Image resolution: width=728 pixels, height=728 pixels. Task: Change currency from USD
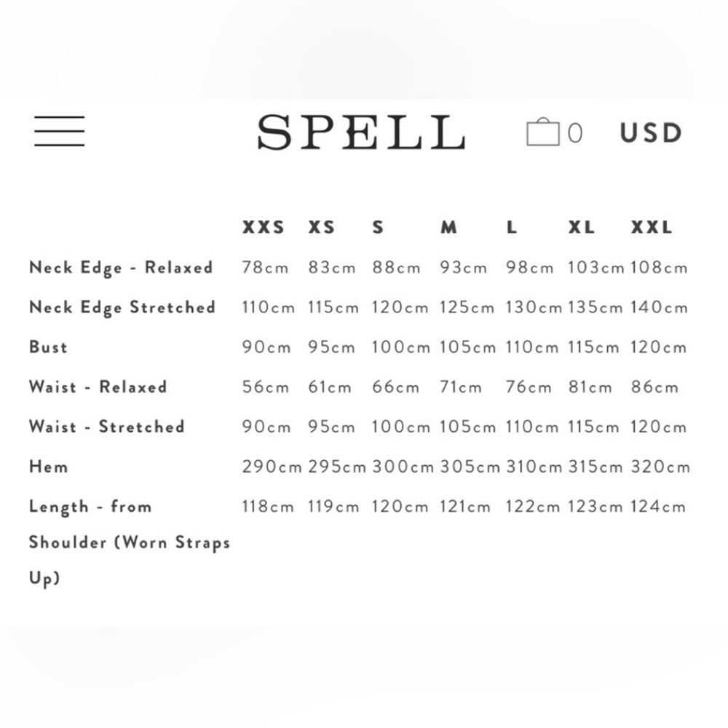coord(651,132)
